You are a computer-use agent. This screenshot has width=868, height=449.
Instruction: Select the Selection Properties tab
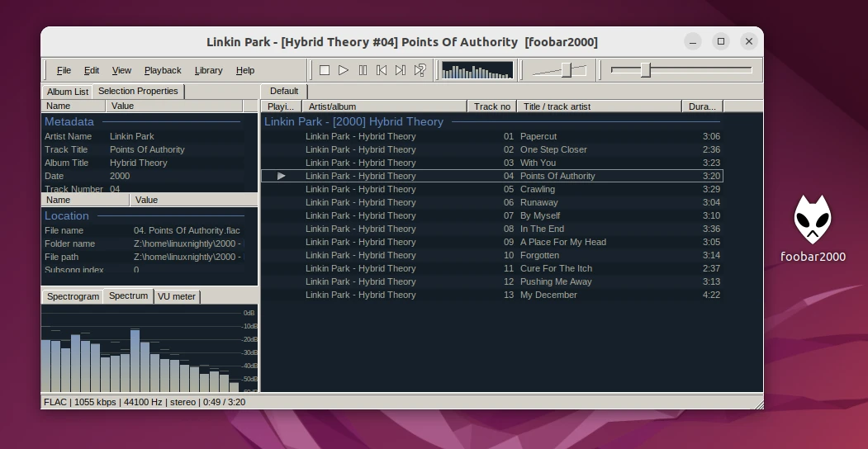138,92
